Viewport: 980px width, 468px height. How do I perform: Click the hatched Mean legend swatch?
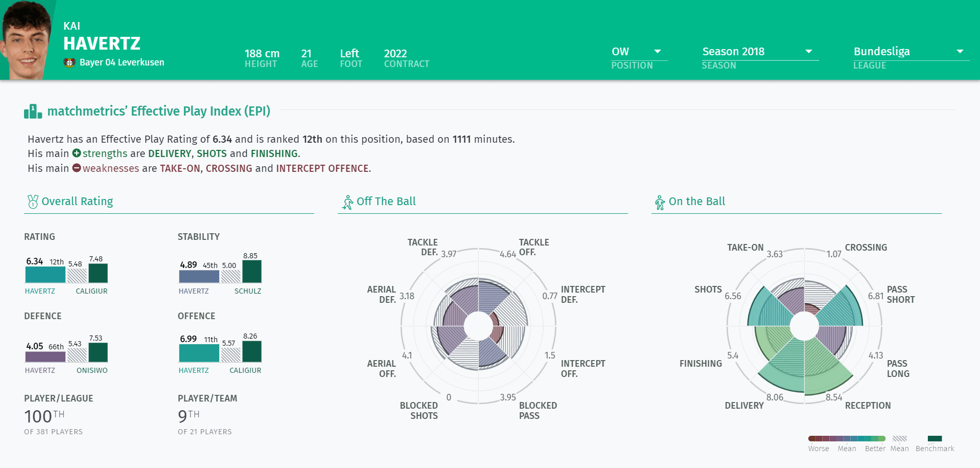tap(900, 438)
